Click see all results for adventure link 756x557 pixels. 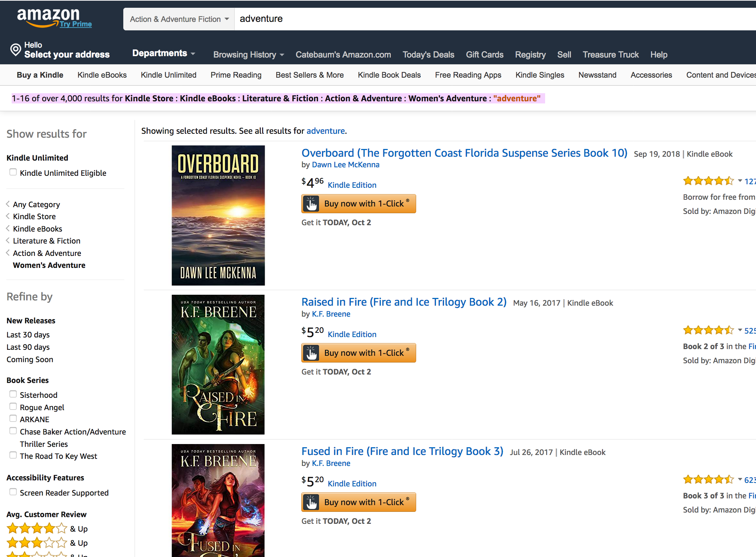325,131
